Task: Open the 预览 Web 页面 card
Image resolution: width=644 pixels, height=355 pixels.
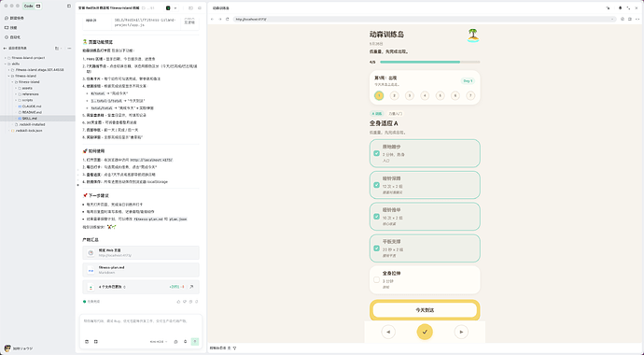Action: tap(141, 252)
